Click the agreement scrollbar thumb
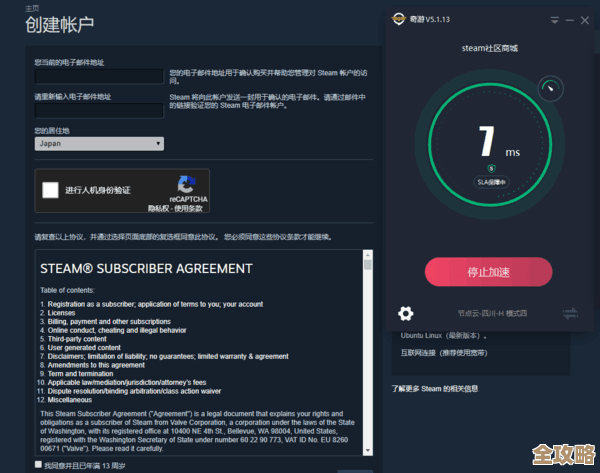The image size is (600, 473). coord(368,265)
